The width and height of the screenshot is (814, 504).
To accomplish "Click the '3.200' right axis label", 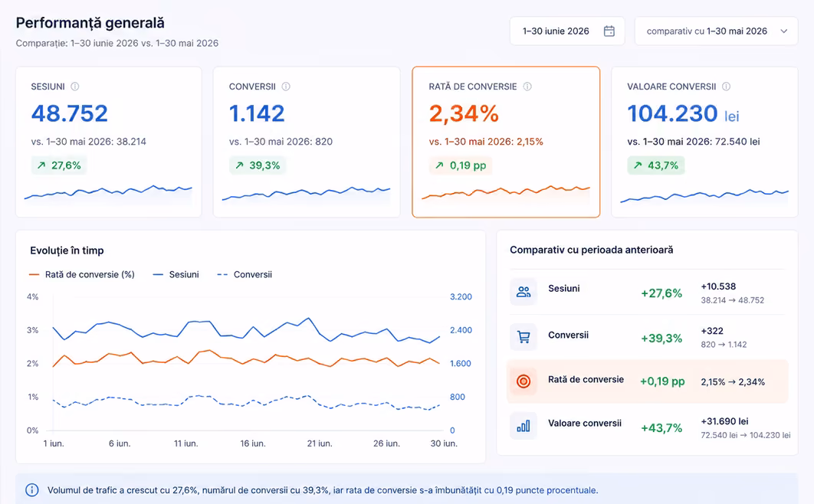I will [461, 296].
